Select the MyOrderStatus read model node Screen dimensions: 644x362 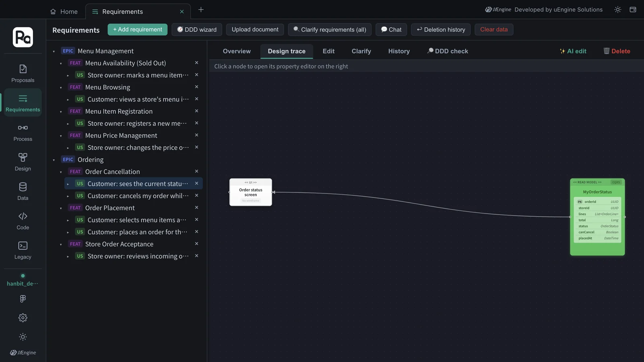tap(597, 217)
